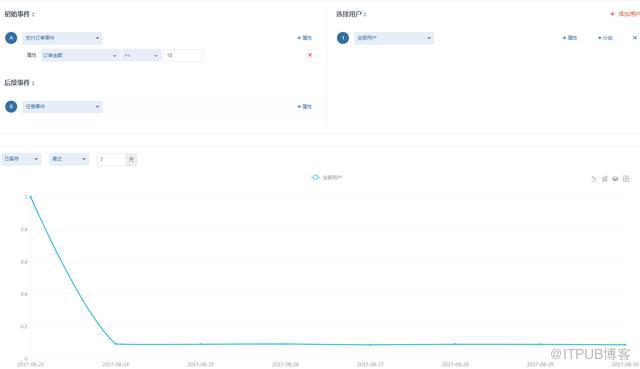Open the initial event A dropdown
Screen dimensions: 640x369
(x=62, y=38)
